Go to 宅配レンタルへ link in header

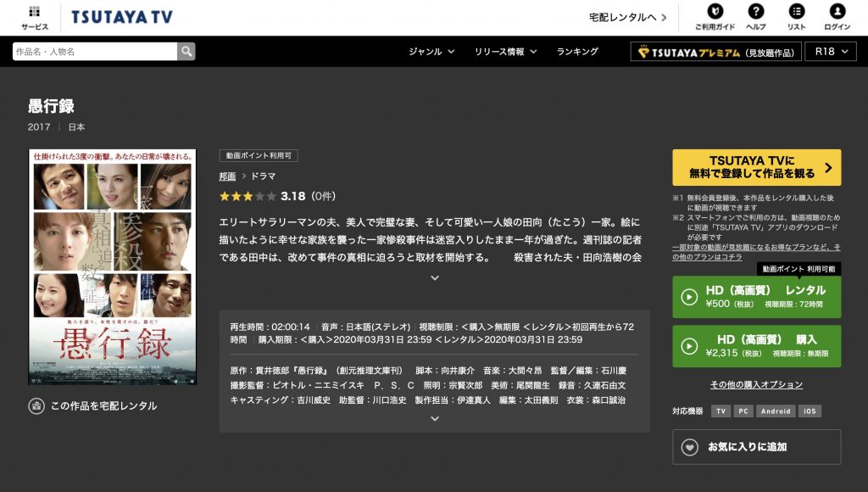click(x=628, y=17)
